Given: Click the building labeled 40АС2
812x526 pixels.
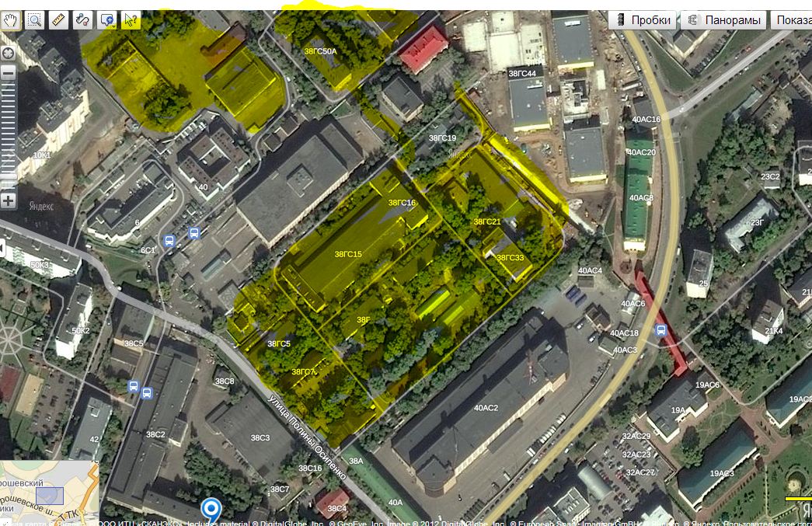Looking at the screenshot, I should pos(486,407).
